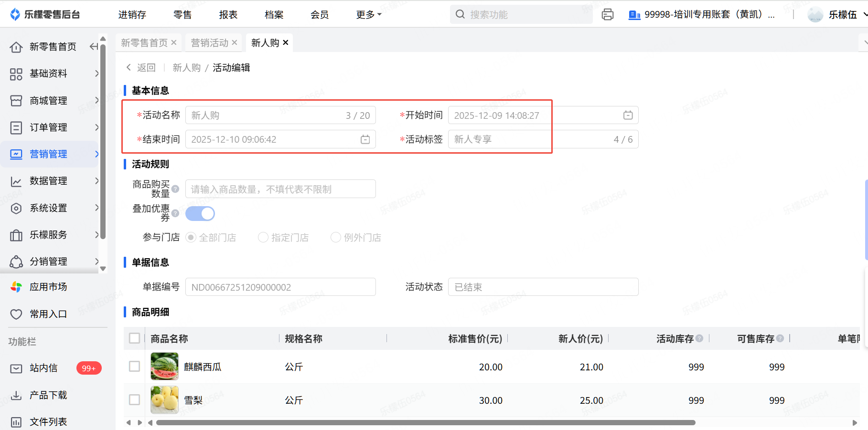Click the 文件列表 icon
The height and width of the screenshot is (430, 868).
[16, 422]
